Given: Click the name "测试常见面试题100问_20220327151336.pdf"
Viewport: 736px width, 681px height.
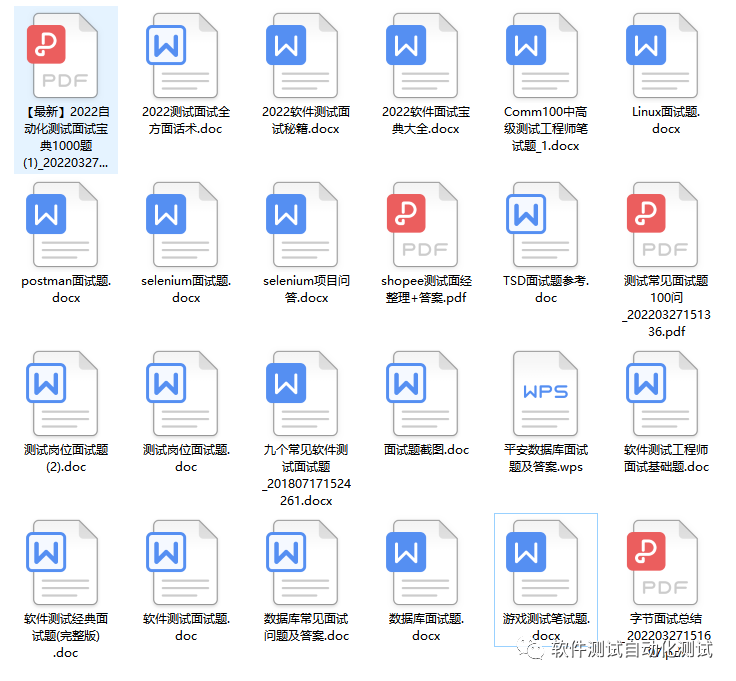Looking at the screenshot, I should (x=666, y=306).
